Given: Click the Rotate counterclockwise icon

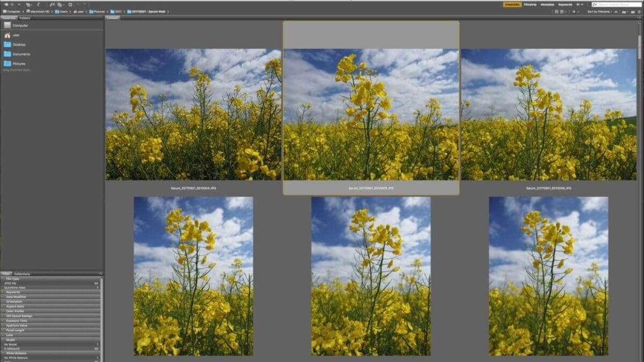Looking at the screenshot, I should pos(78,4).
